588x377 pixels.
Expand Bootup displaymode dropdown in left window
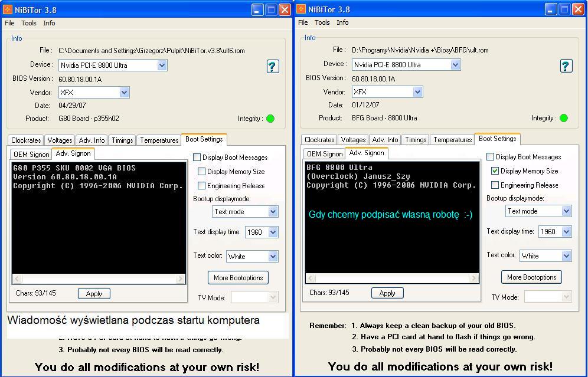[273, 212]
